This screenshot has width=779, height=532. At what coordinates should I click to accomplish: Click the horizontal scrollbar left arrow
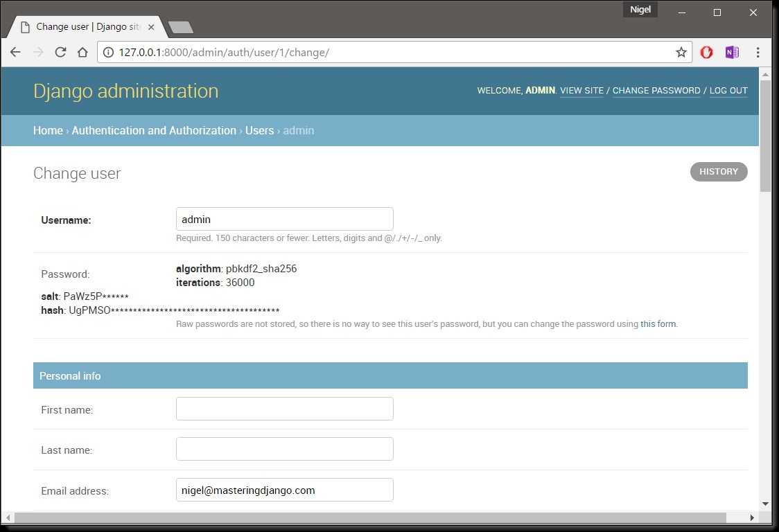[8, 517]
